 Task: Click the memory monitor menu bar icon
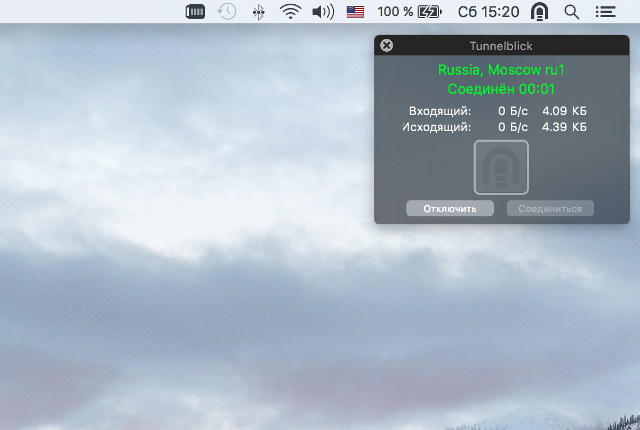[x=195, y=11]
